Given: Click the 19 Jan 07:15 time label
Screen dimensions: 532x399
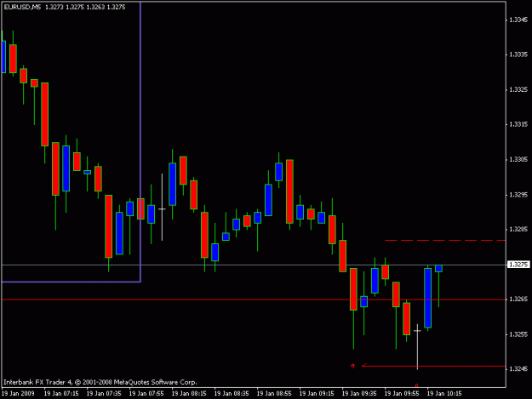Looking at the screenshot, I should (x=61, y=394).
